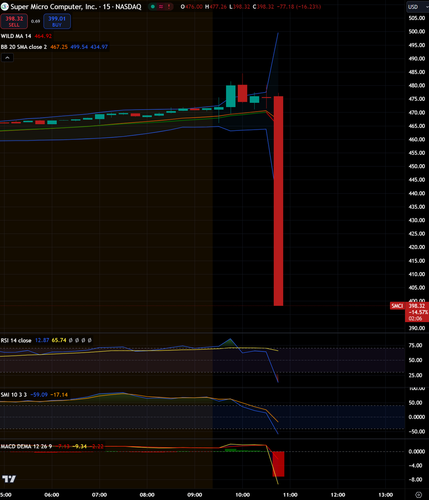The width and height of the screenshot is (429, 500).
Task: Click the 398.32 SELL button
Action: 14,22
